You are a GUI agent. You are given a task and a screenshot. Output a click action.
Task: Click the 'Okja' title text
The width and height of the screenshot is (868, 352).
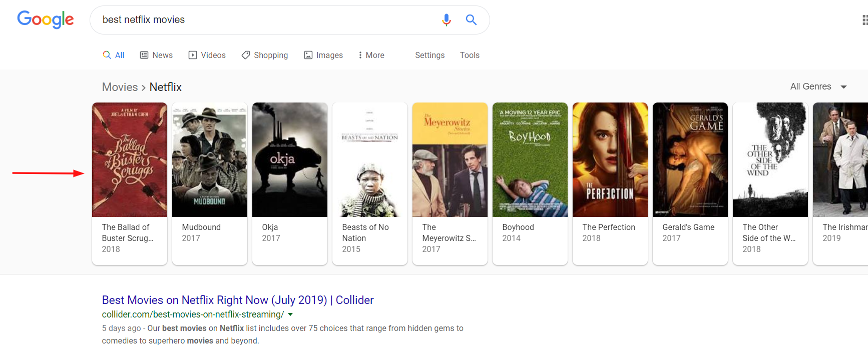tap(270, 227)
